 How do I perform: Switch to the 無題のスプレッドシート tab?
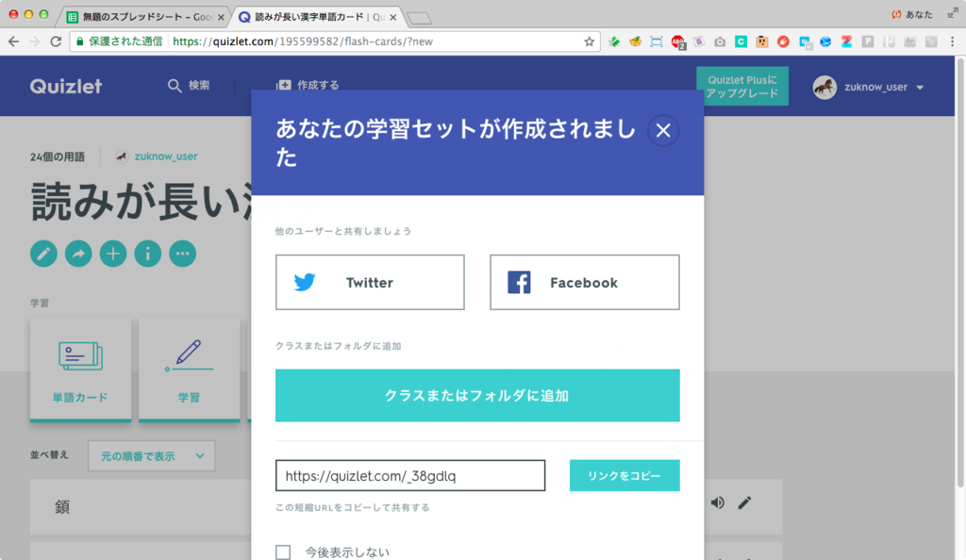144,17
